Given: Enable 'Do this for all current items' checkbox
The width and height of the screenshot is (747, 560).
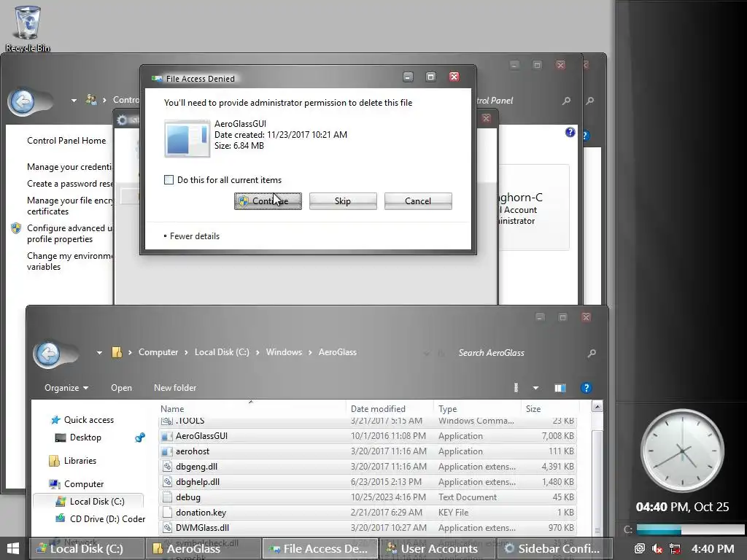Looking at the screenshot, I should [169, 180].
